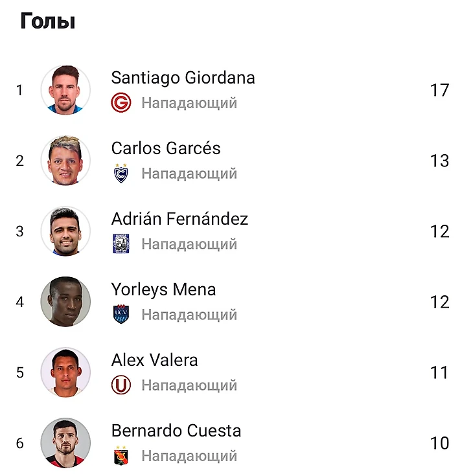Open Carlos Garcés's player photo
This screenshot has height=476, width=473.
pyautogui.click(x=65, y=161)
